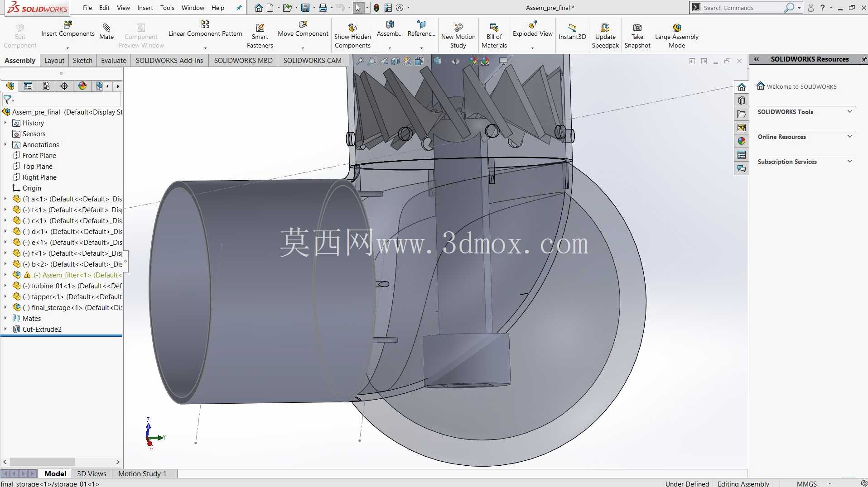This screenshot has width=868, height=487.
Task: Toggle the Select cursor tool
Action: tap(358, 8)
